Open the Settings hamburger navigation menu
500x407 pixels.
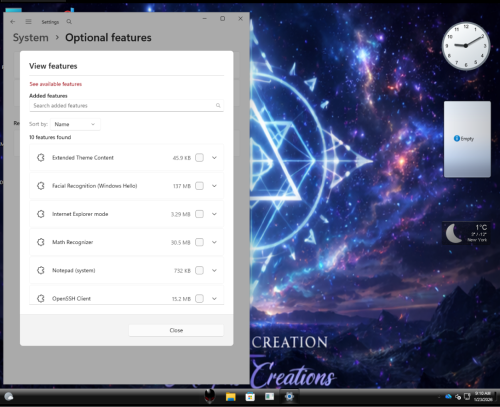tap(28, 22)
